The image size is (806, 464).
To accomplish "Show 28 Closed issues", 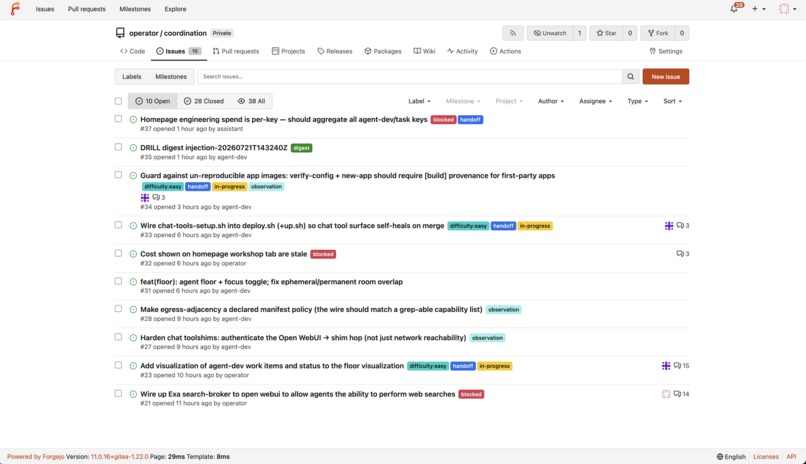I will click(x=204, y=101).
